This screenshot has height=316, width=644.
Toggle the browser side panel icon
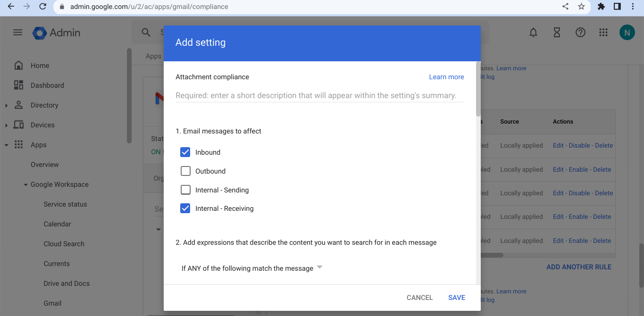pos(617,7)
